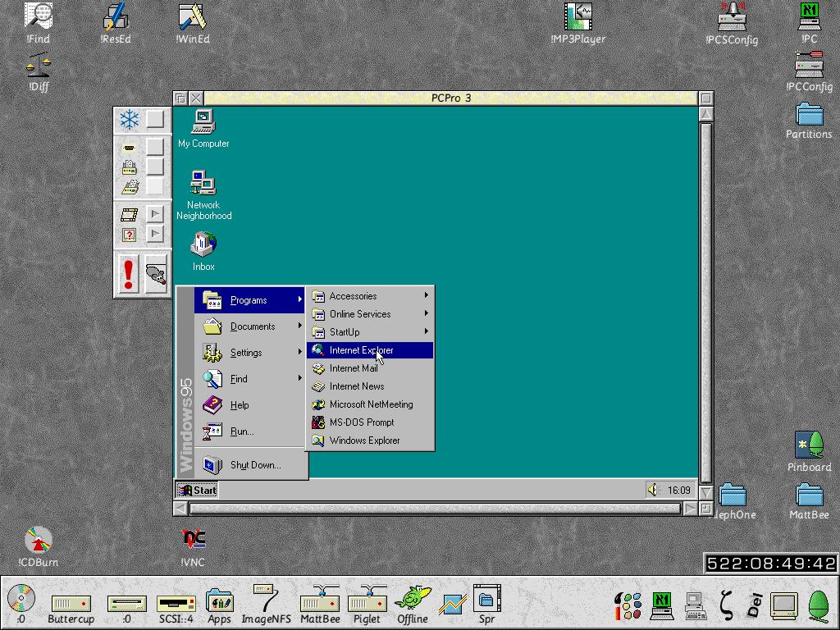
Task: Open the !MP3Player icon
Action: tap(578, 24)
